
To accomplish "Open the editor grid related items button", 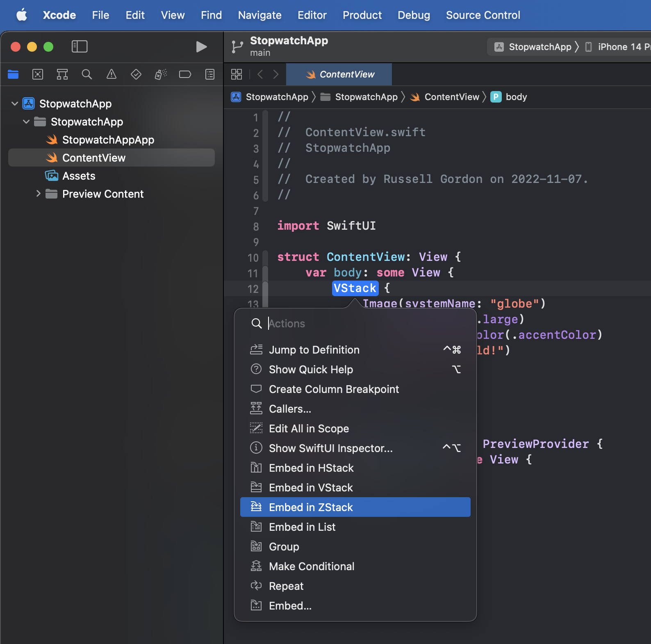I will (x=237, y=74).
